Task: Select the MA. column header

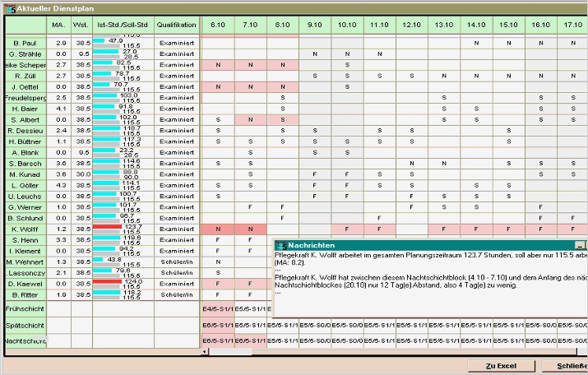Action: pyautogui.click(x=59, y=25)
